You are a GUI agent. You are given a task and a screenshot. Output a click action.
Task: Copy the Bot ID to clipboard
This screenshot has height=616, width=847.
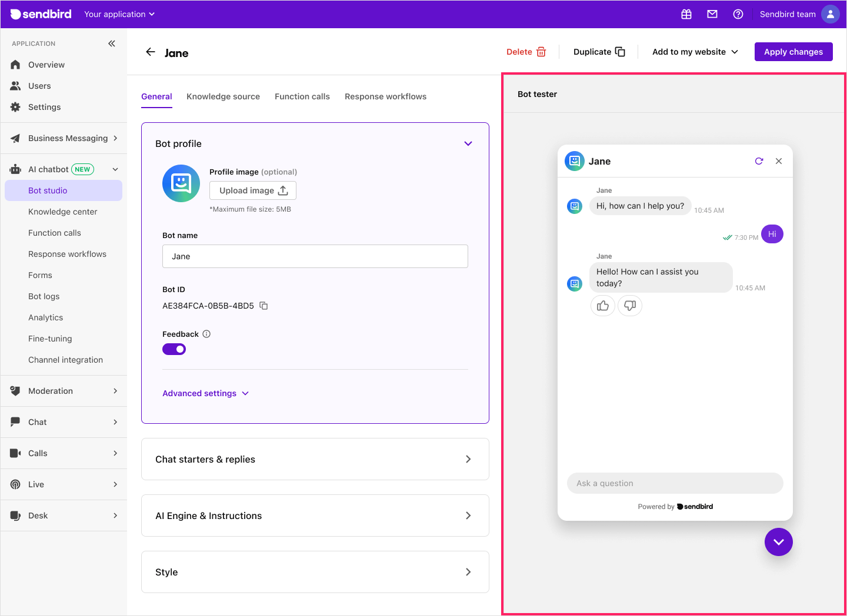[x=264, y=306]
